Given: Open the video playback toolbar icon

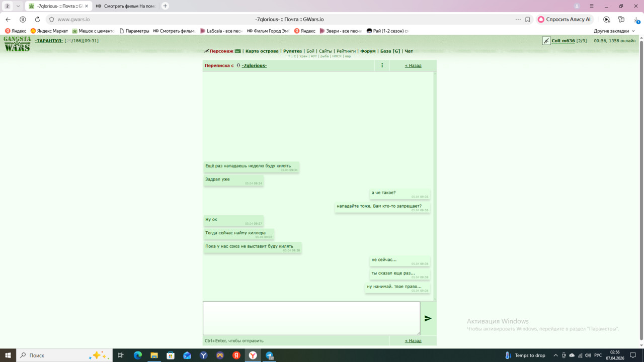Looking at the screenshot, I should coord(607,20).
